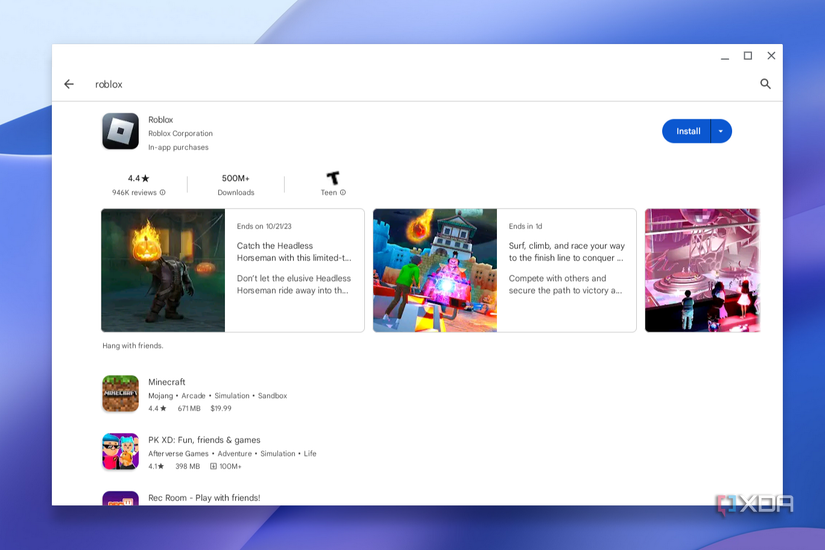825x550 pixels.
Task: Click the 946K reviews label
Action: coord(134,193)
